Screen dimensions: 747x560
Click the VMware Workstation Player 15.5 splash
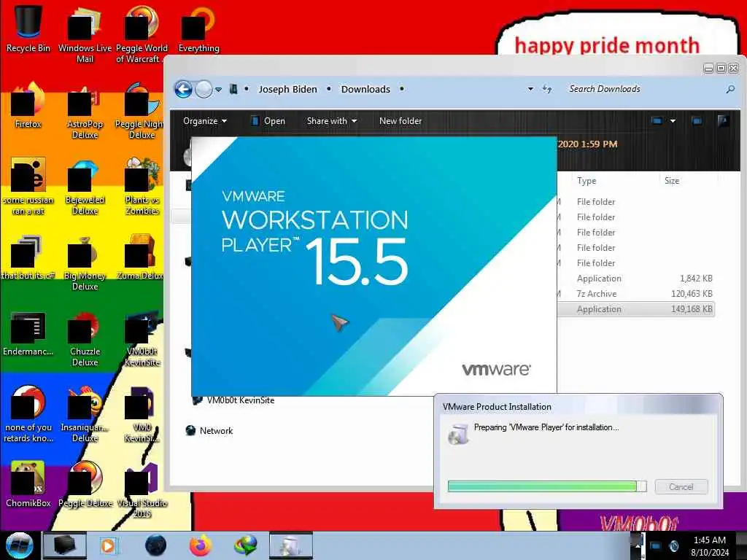[374, 266]
